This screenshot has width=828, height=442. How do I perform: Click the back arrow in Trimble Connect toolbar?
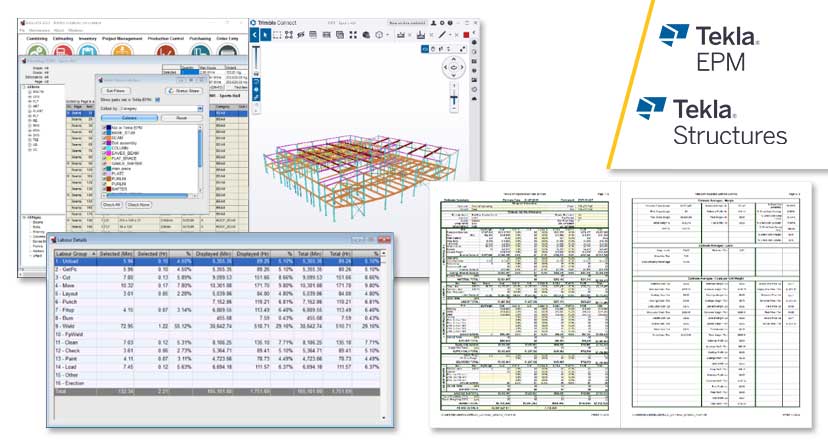click(255, 35)
